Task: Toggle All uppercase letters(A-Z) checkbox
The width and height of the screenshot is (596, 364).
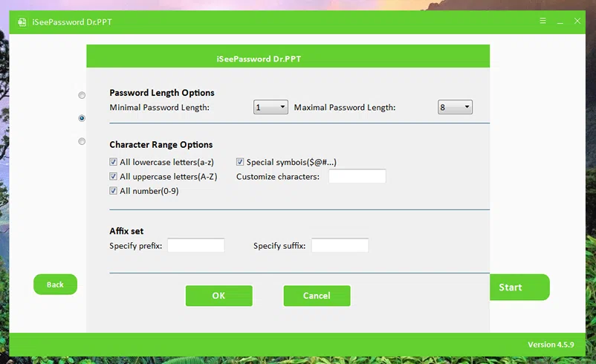Action: point(114,177)
